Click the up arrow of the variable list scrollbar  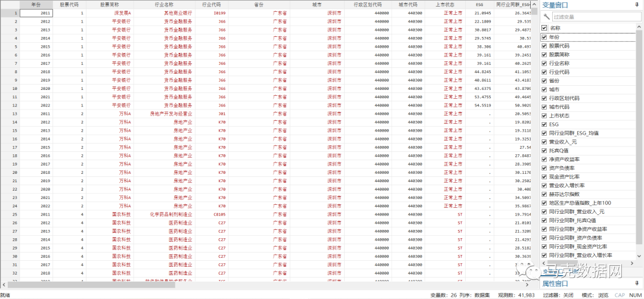coord(639,27)
